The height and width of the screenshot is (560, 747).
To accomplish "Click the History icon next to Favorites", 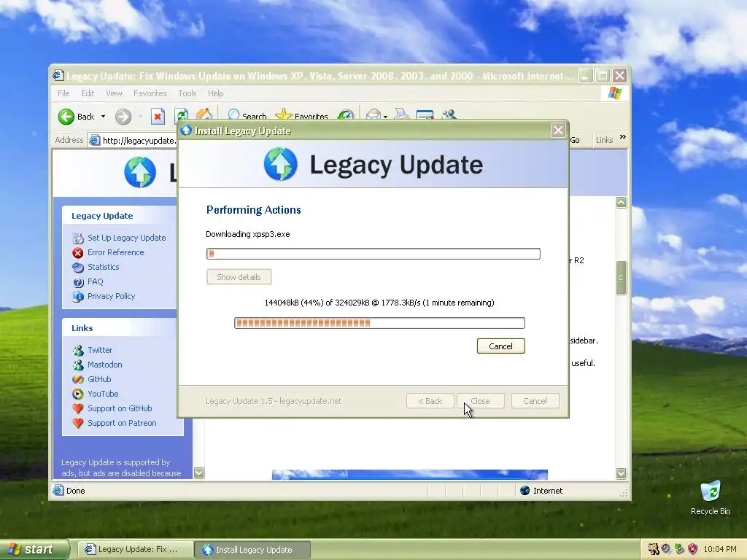I will (x=346, y=114).
